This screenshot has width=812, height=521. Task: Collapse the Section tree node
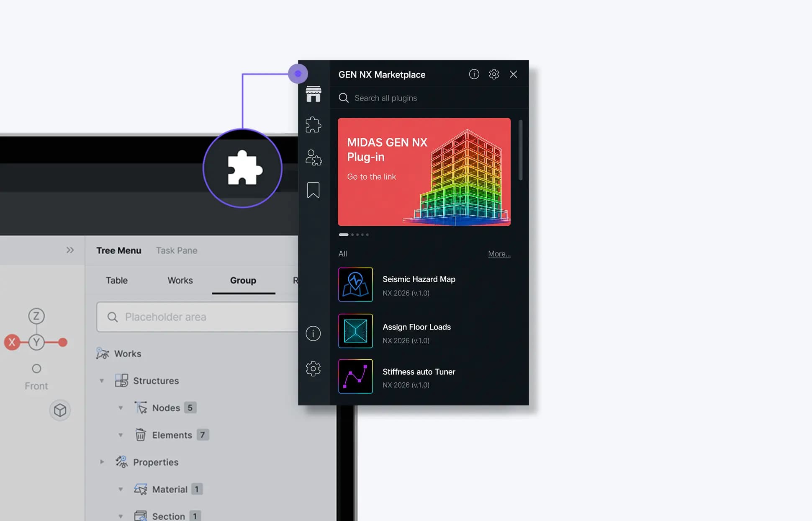121,516
